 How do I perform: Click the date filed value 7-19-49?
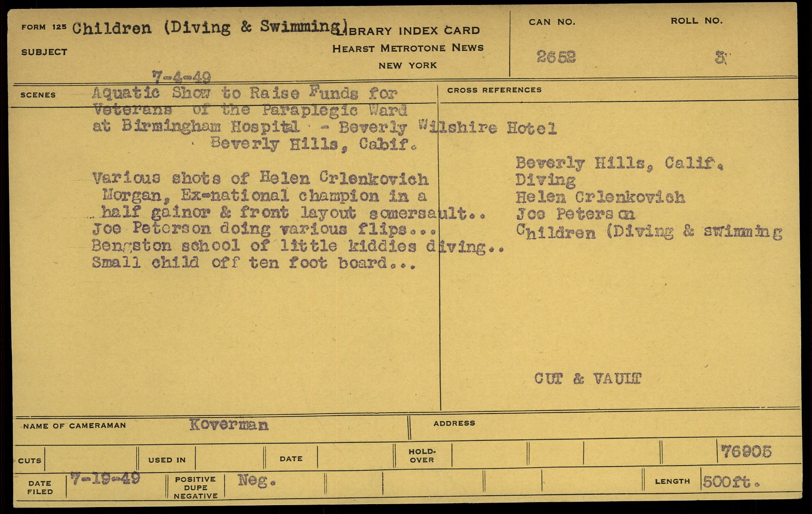[105, 478]
